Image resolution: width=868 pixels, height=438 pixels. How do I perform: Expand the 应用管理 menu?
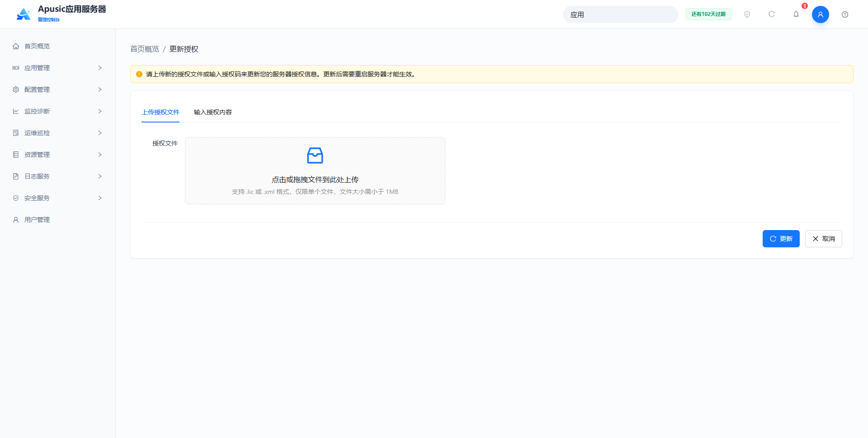click(x=58, y=68)
